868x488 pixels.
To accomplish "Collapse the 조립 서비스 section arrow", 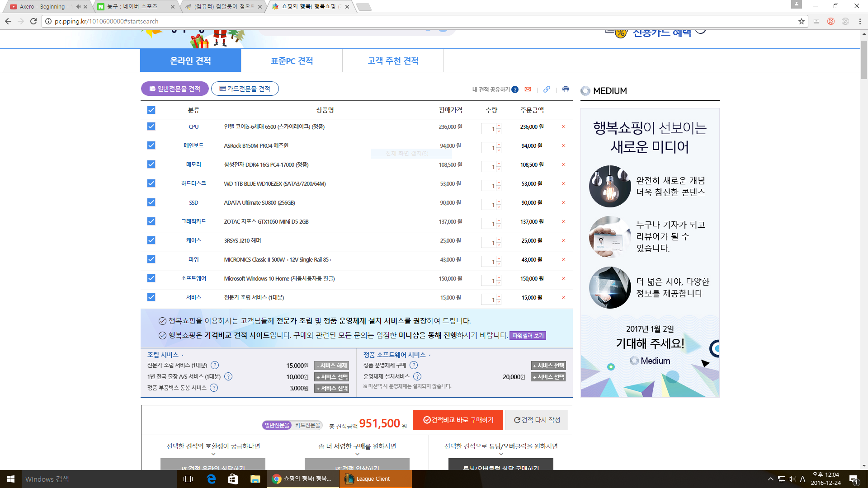I will tap(183, 355).
